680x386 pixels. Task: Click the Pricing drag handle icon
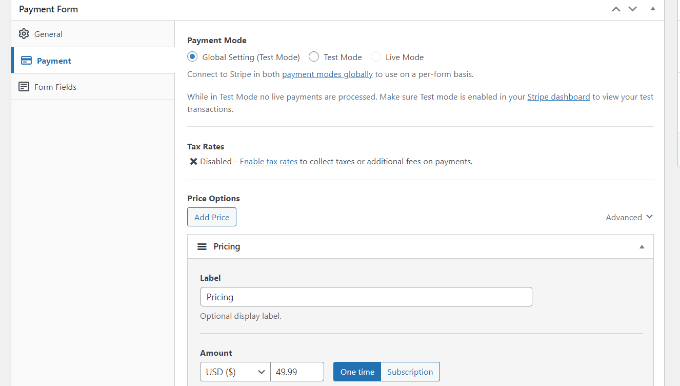pyautogui.click(x=202, y=247)
